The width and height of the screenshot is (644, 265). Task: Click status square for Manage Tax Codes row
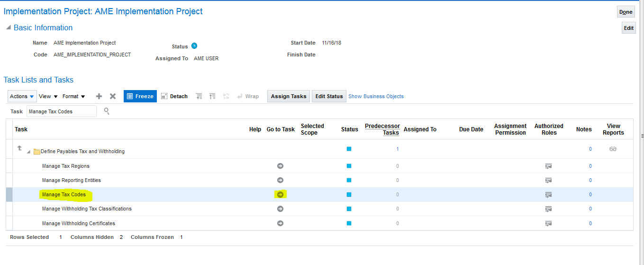coord(349,194)
